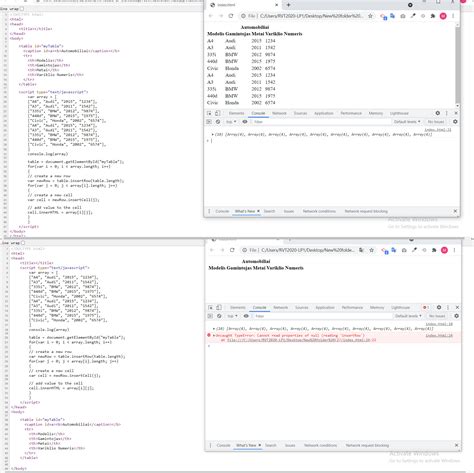Open the Extensions puzzle icon in the upper browser

(x=433, y=16)
